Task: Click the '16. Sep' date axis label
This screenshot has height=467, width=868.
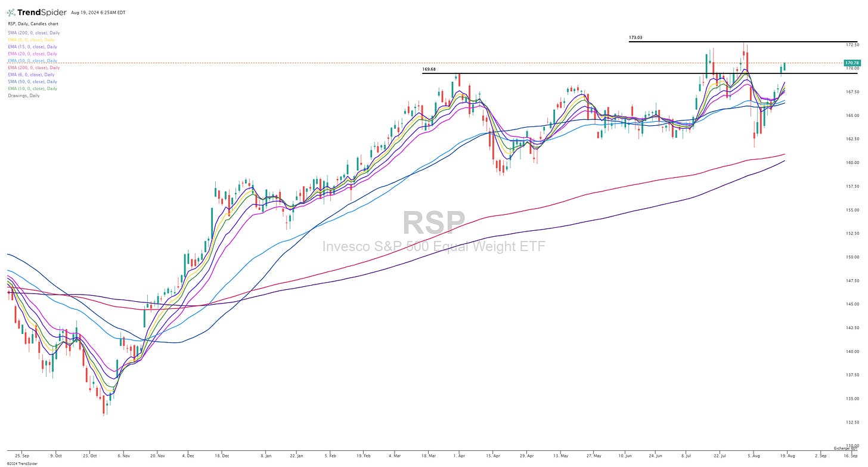Action: (852, 455)
